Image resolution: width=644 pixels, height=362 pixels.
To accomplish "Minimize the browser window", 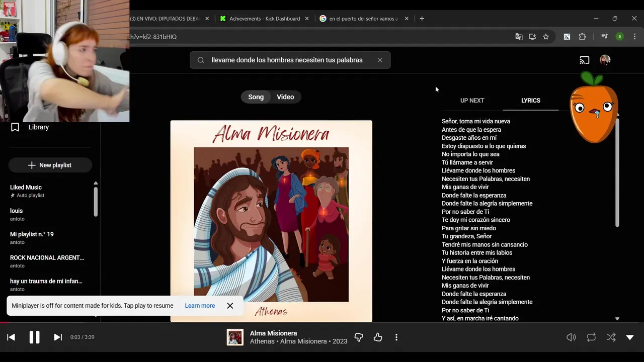I will tap(596, 19).
